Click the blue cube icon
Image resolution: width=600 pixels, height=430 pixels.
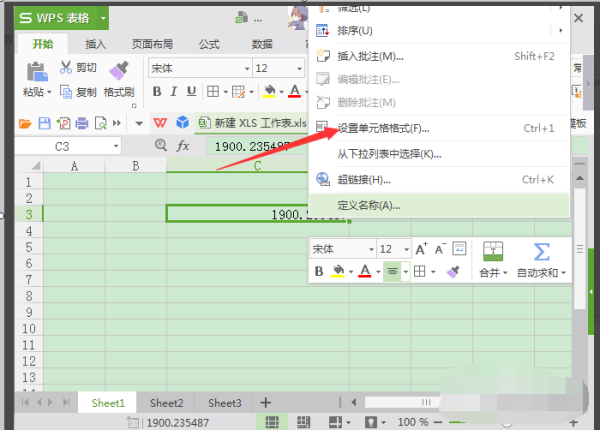coord(183,122)
